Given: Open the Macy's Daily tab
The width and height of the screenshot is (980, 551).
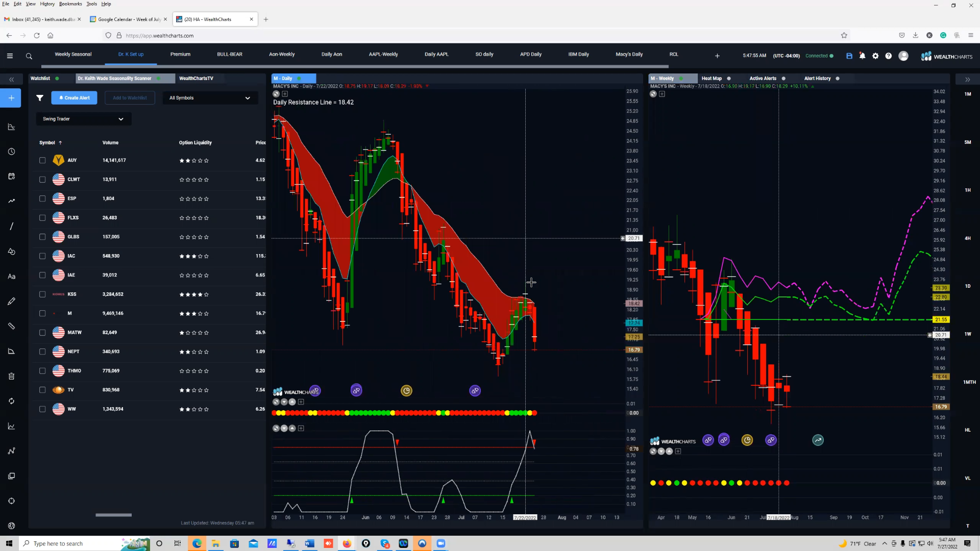Looking at the screenshot, I should click(x=629, y=55).
